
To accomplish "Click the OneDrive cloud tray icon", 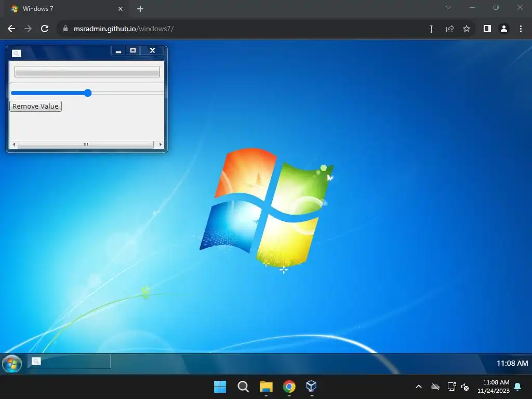I will [435, 387].
